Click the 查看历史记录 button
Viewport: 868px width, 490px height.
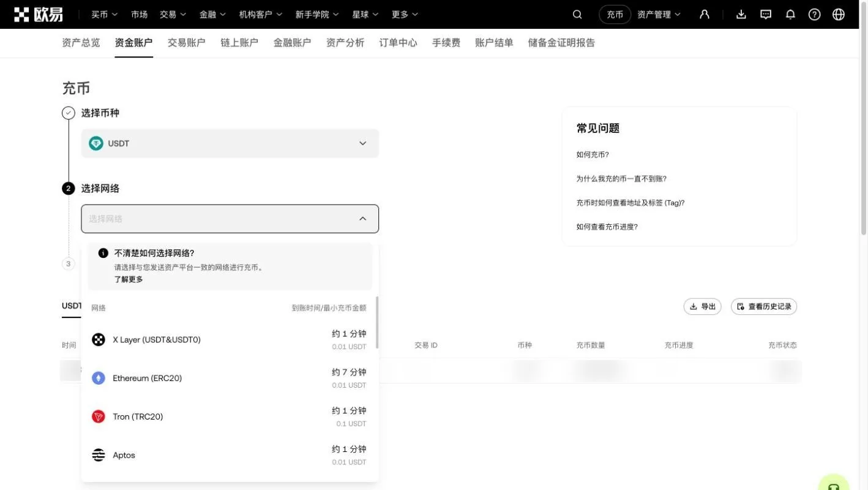click(764, 306)
